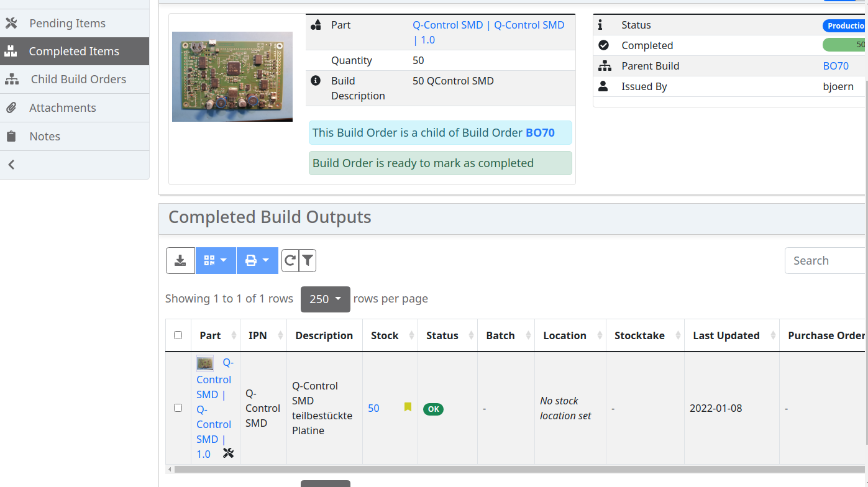The height and width of the screenshot is (487, 868).
Task: Open the Child Build Orders tab
Action: (75, 80)
